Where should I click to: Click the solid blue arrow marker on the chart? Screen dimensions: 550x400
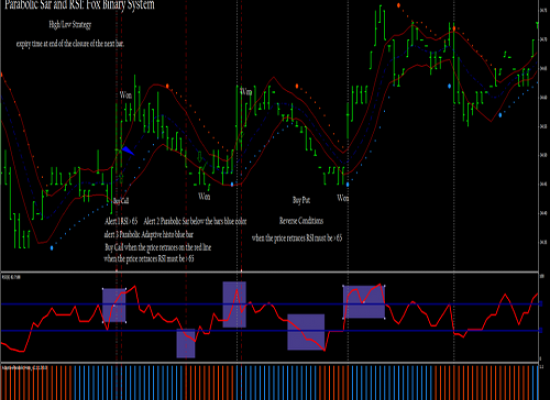click(128, 151)
